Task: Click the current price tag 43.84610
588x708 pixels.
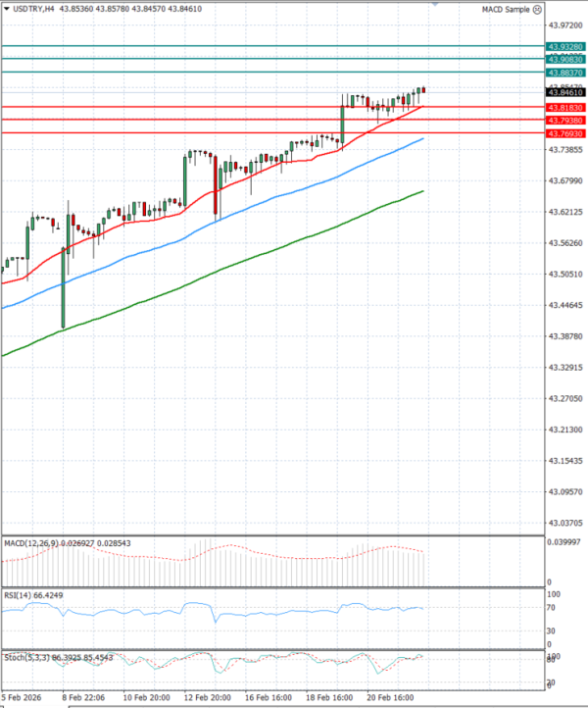Action: [565, 93]
